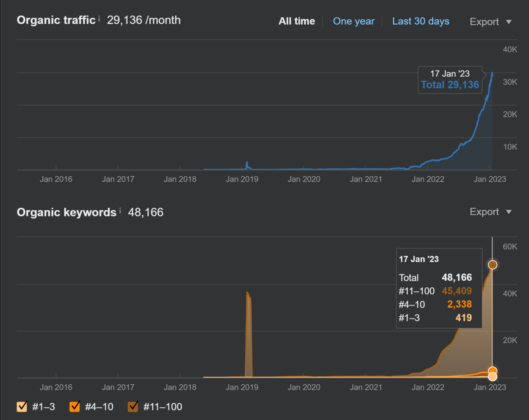Click the light #1–3 marker dot on chart
Viewport: 529px width, 420px height.
pyautogui.click(x=492, y=376)
